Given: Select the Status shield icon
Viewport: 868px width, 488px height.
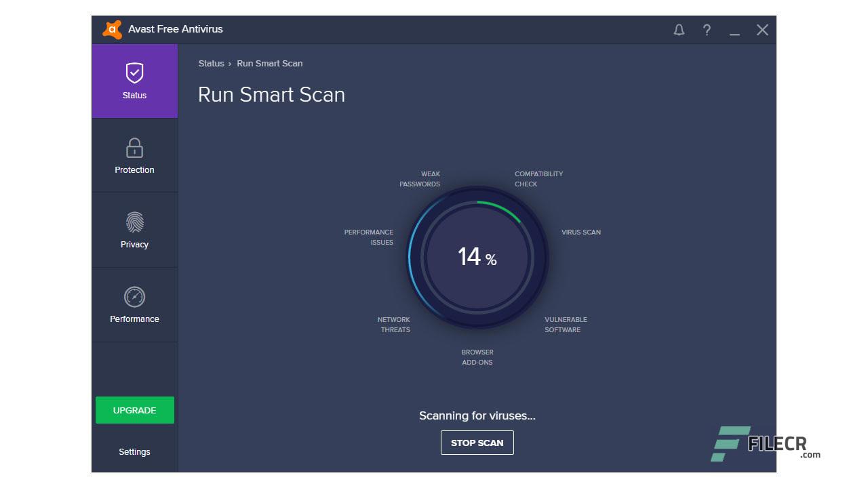Looking at the screenshot, I should click(x=134, y=73).
